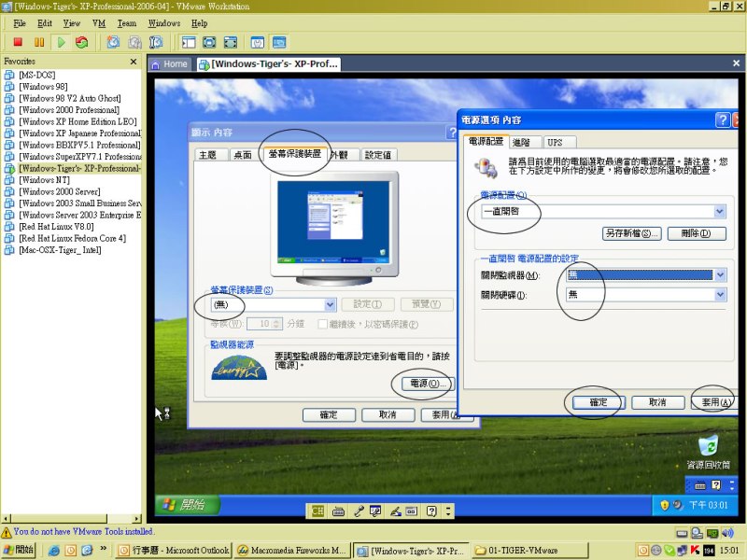Click 取消 in the 電源選項 dialog
Image resolution: width=747 pixels, height=560 pixels.
[657, 402]
